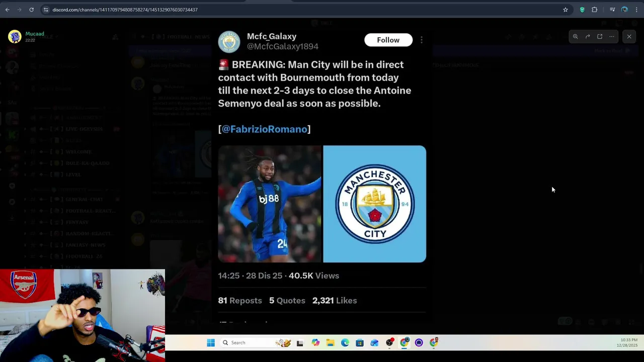The width and height of the screenshot is (644, 362).
Task: Open File Explorer from taskbar
Action: click(x=330, y=343)
